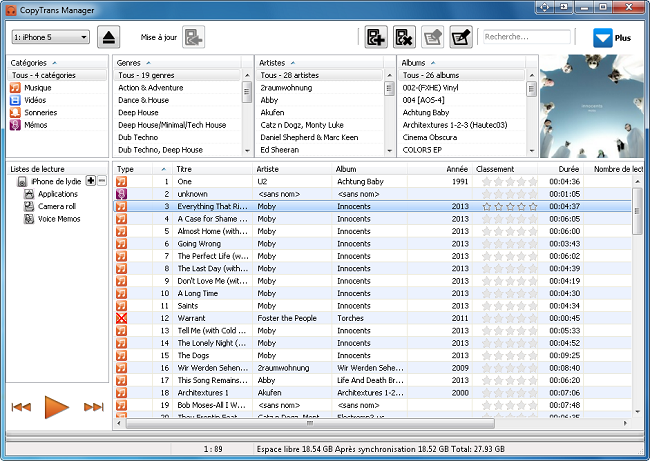
Task: Click the greyed-out artwork edit icon
Action: 432,37
